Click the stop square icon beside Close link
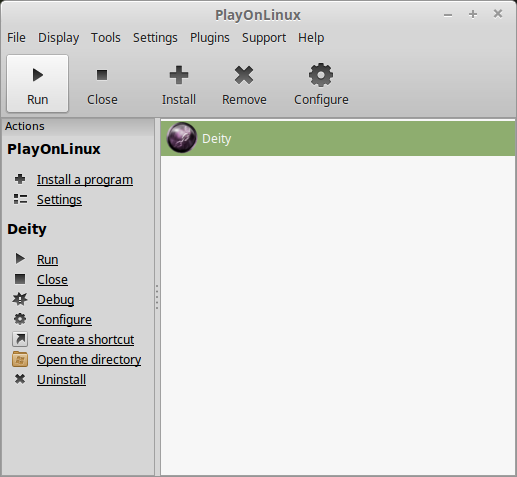517x477 pixels. [20, 279]
